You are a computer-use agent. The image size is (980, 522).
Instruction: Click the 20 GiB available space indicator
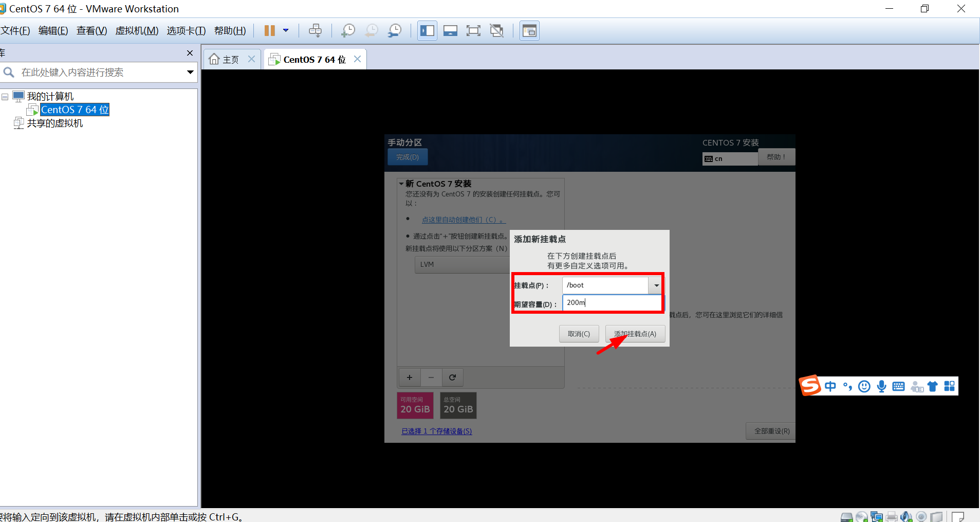(415, 405)
